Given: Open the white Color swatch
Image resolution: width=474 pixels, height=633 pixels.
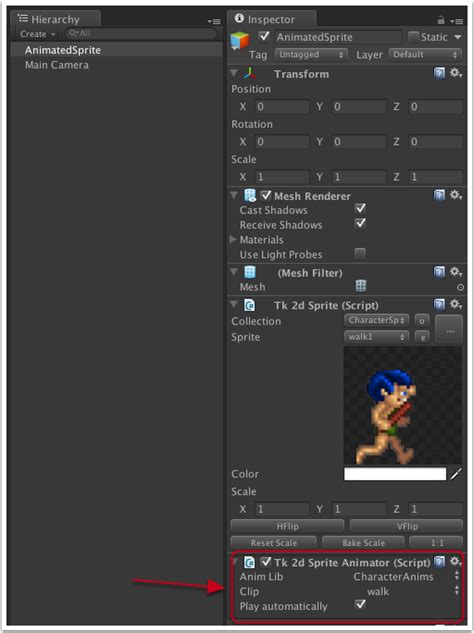Looking at the screenshot, I should [x=395, y=474].
